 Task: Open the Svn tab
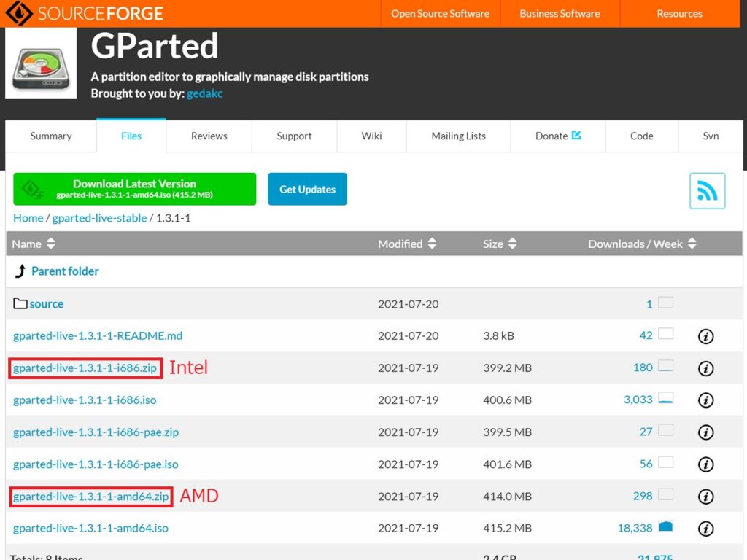pos(711,136)
